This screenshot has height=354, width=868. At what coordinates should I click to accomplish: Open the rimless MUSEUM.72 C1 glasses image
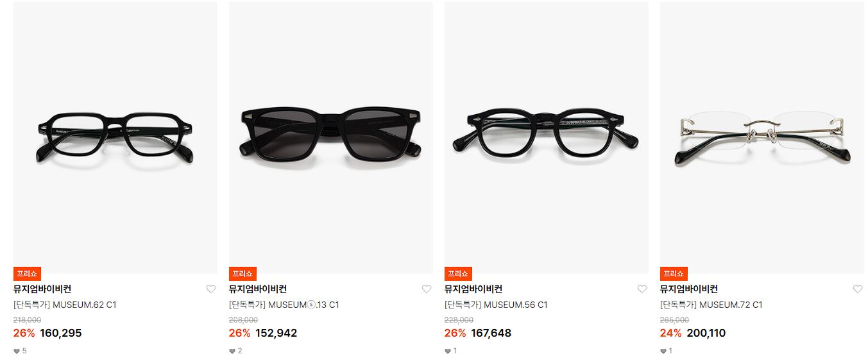tap(762, 138)
